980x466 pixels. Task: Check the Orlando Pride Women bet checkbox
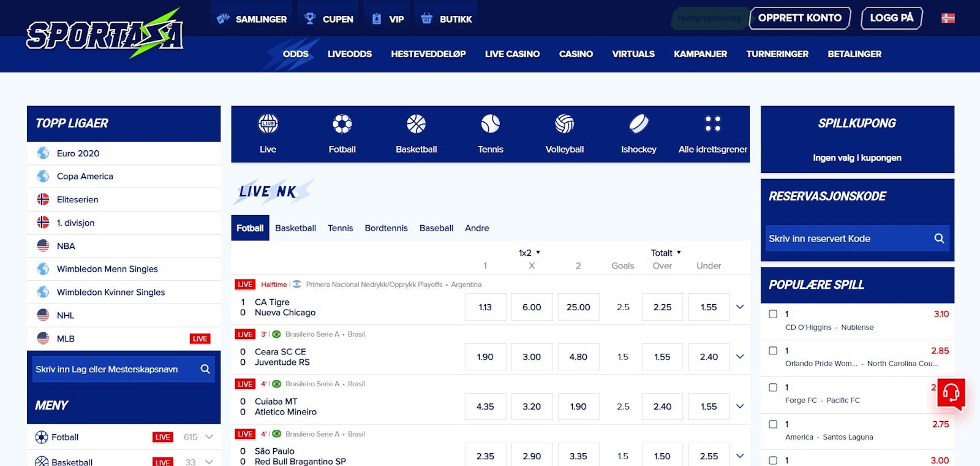(x=773, y=351)
